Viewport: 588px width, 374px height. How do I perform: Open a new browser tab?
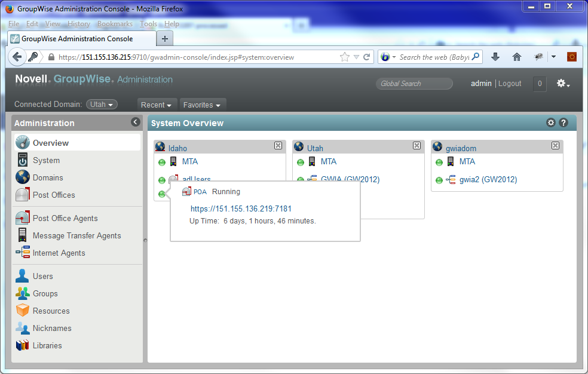pyautogui.click(x=164, y=38)
